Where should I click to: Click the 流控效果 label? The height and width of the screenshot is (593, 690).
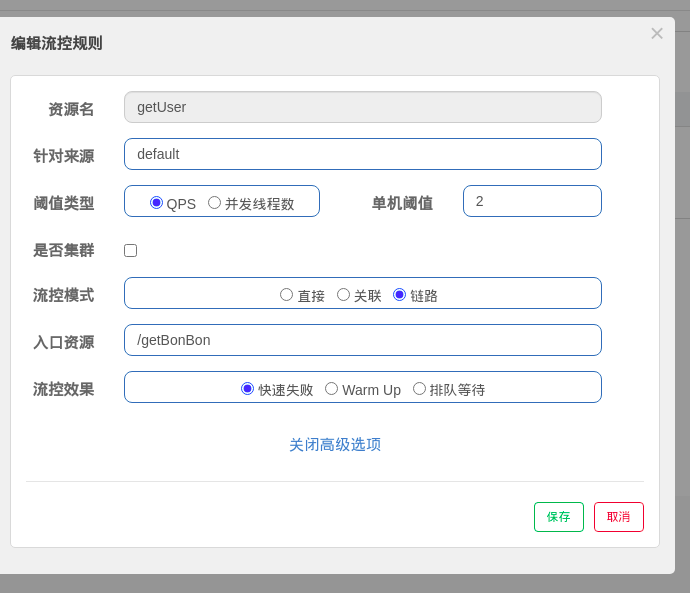(64, 389)
